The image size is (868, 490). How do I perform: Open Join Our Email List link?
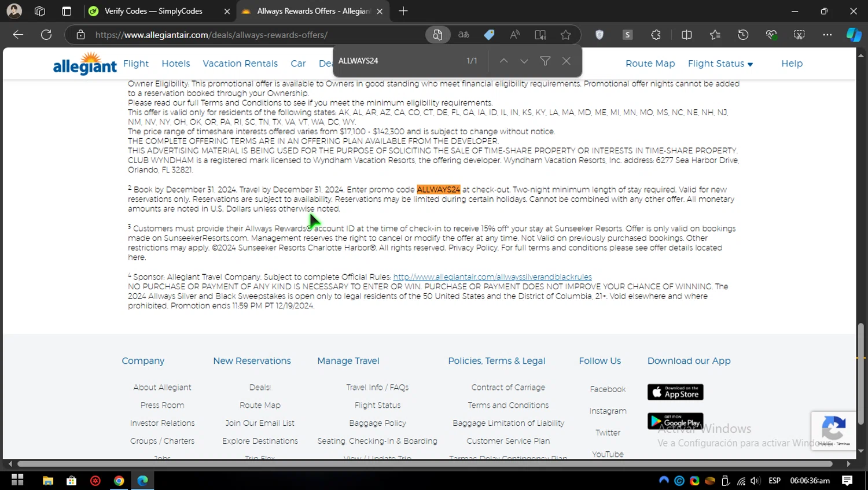260,423
